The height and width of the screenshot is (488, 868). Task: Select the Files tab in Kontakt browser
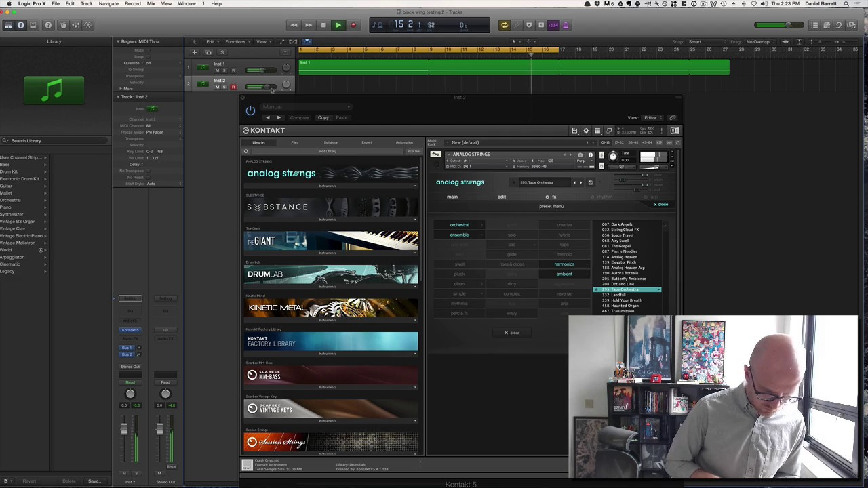294,143
